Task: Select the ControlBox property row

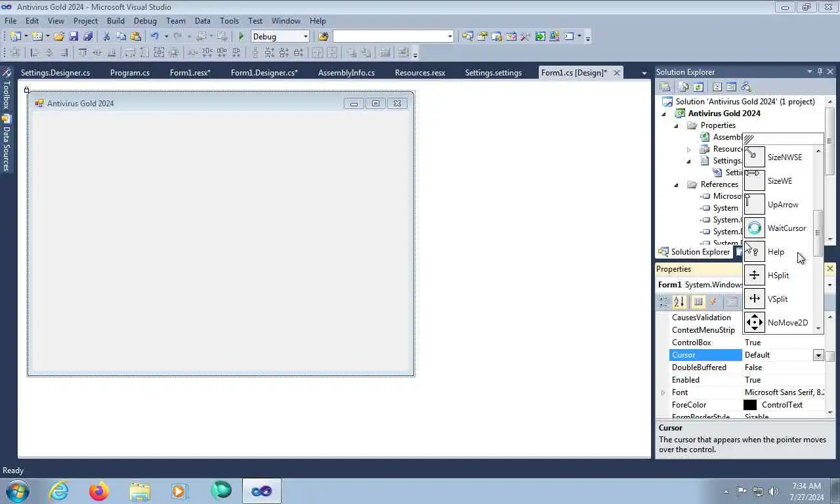Action: [747, 343]
